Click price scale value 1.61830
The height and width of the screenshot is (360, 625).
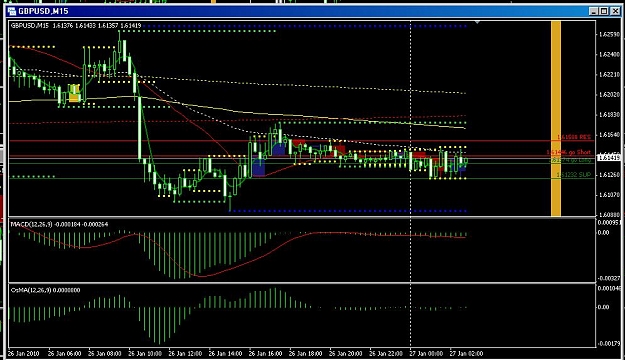pyautogui.click(x=609, y=115)
